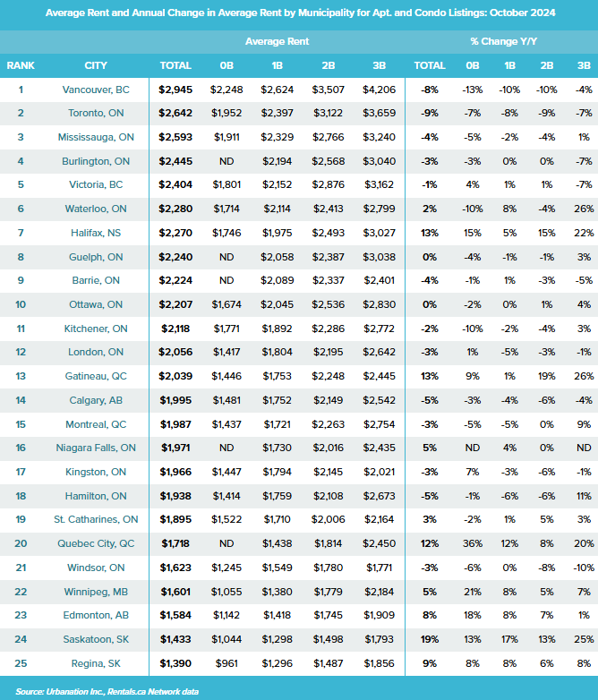This screenshot has width=598, height=700.
Task: Select 'Calgary, AB' city name
Action: coord(96,400)
